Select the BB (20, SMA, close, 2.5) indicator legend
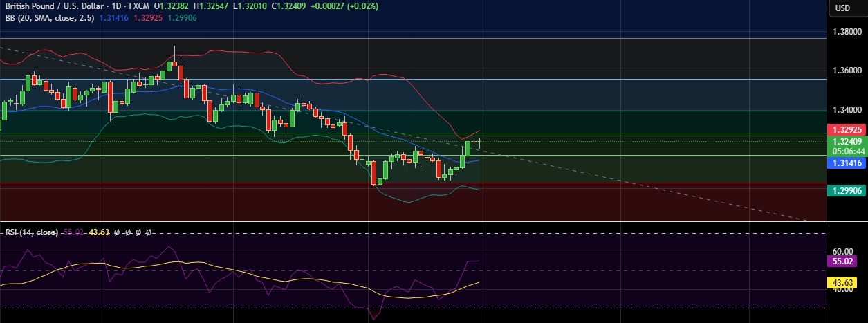The width and height of the screenshot is (868, 323). click(x=48, y=17)
